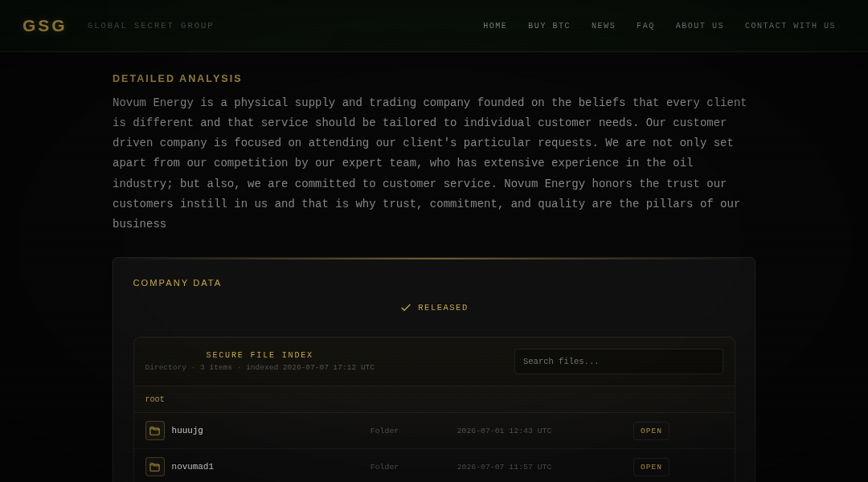The width and height of the screenshot is (868, 482).
Task: Click the Folder type label for novumad1
Action: (x=384, y=467)
